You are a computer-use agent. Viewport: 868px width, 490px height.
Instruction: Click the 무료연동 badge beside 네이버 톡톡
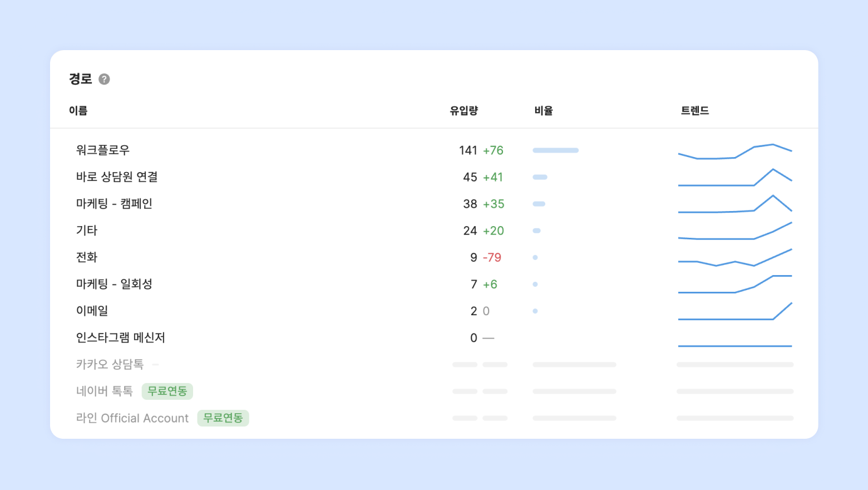tap(167, 391)
